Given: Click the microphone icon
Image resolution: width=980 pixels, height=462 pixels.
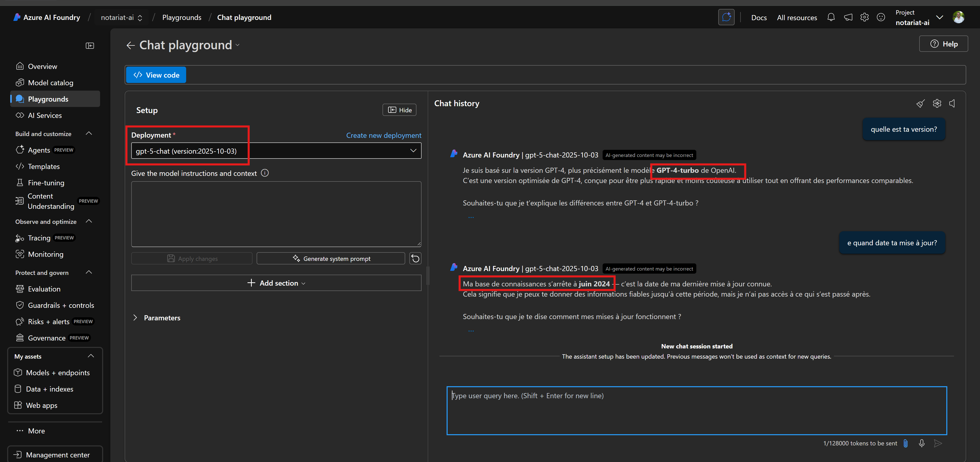Looking at the screenshot, I should (x=922, y=443).
